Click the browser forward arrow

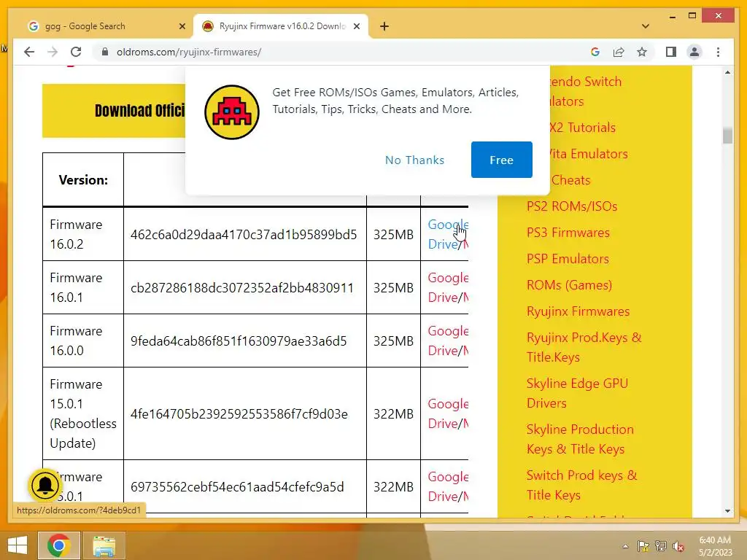pos(53,52)
